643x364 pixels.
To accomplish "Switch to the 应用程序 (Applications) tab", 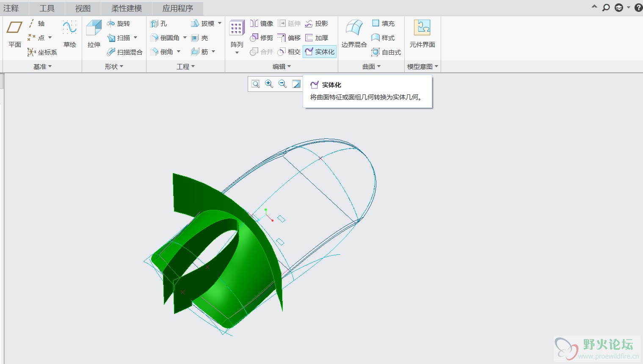I will pos(178,8).
